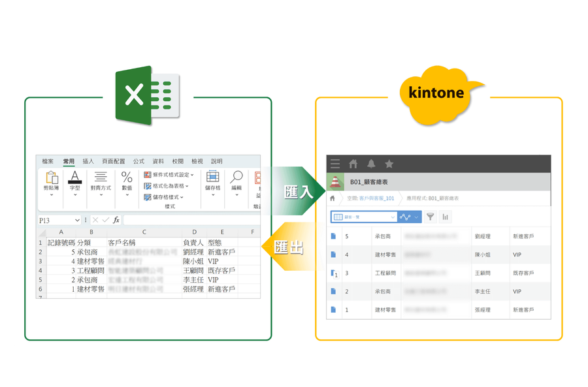Open record 1 via its document icon
The width and height of the screenshot is (588, 387).
(333, 309)
